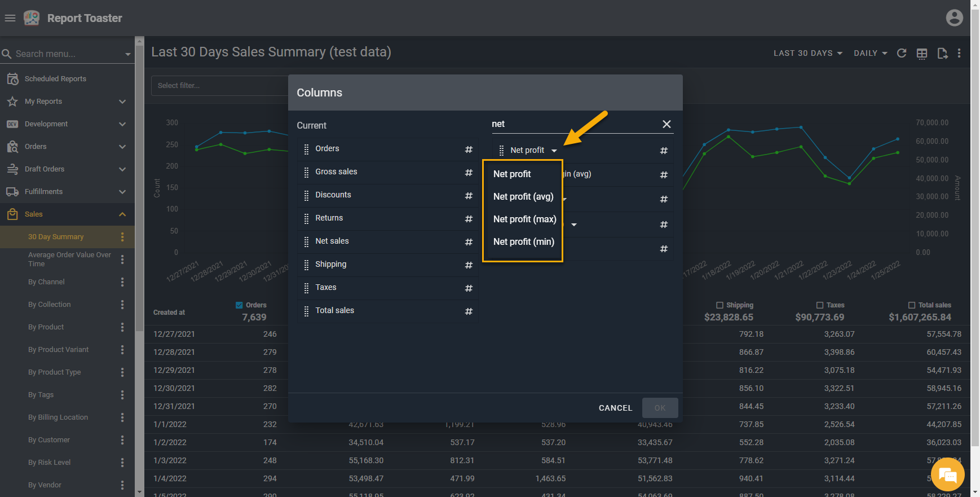The width and height of the screenshot is (980, 497).
Task: Click the hamburger menu icon
Action: (x=10, y=18)
